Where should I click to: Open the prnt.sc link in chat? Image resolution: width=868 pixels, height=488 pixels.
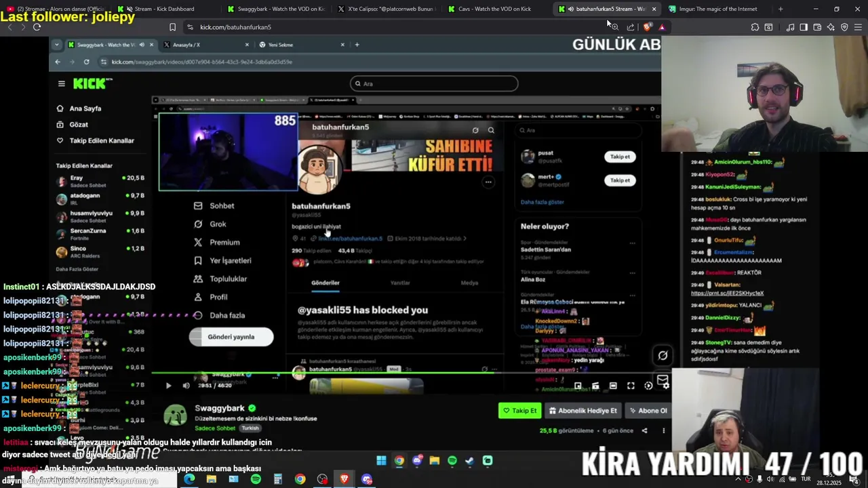click(x=727, y=293)
